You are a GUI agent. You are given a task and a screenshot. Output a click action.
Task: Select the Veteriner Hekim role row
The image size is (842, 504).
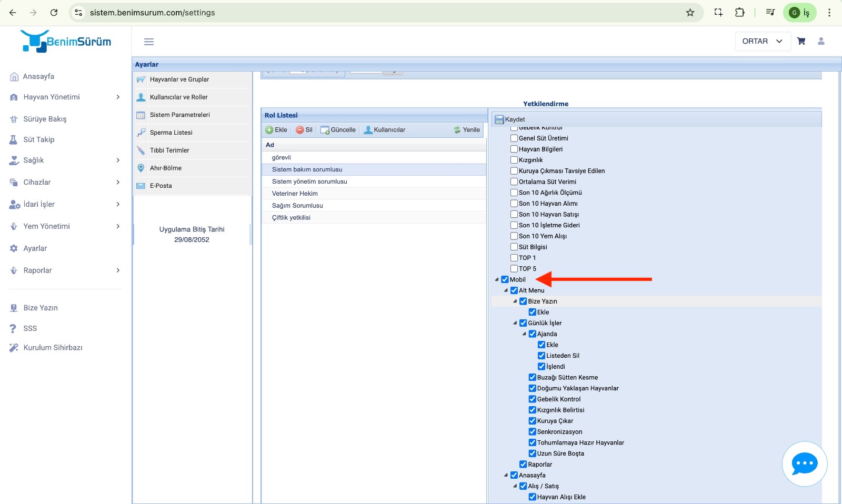coord(295,194)
